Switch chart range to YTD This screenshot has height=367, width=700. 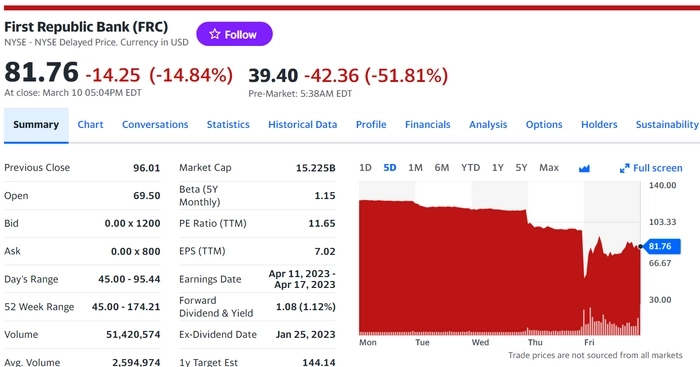(x=471, y=167)
